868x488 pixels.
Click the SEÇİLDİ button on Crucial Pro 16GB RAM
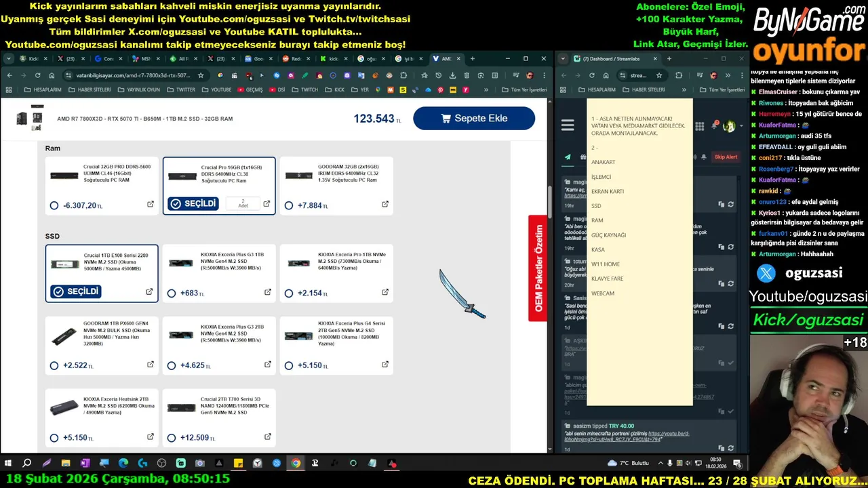[193, 203]
